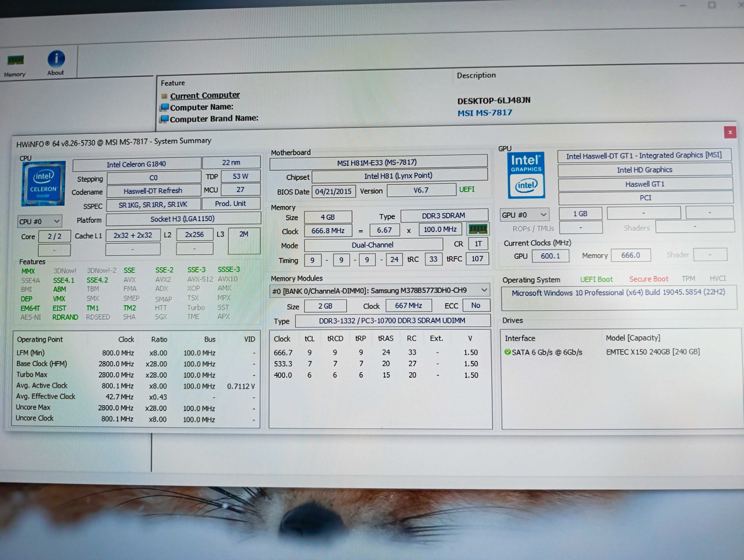Screen dimensions: 744x560
Task: Click the GPU clock 600.1 value
Action: pos(550,256)
